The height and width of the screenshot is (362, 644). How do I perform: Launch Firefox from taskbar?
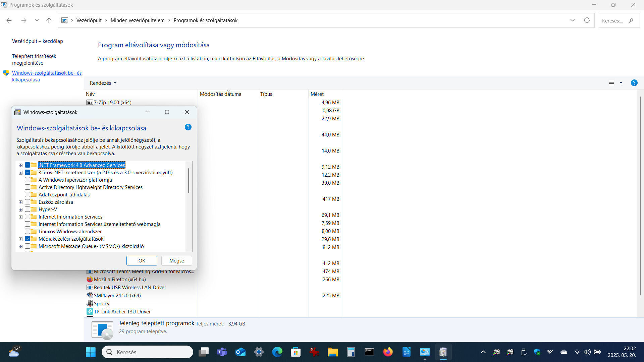[388, 352]
